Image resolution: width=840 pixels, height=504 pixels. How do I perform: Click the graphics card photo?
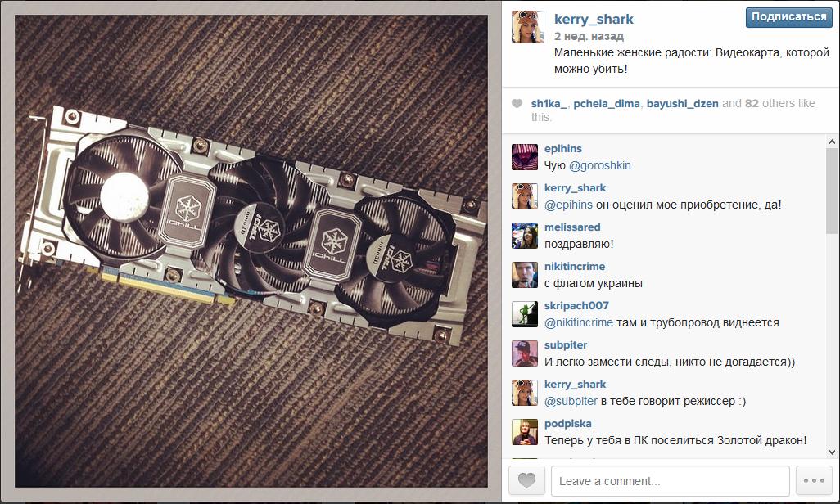pyautogui.click(x=251, y=251)
